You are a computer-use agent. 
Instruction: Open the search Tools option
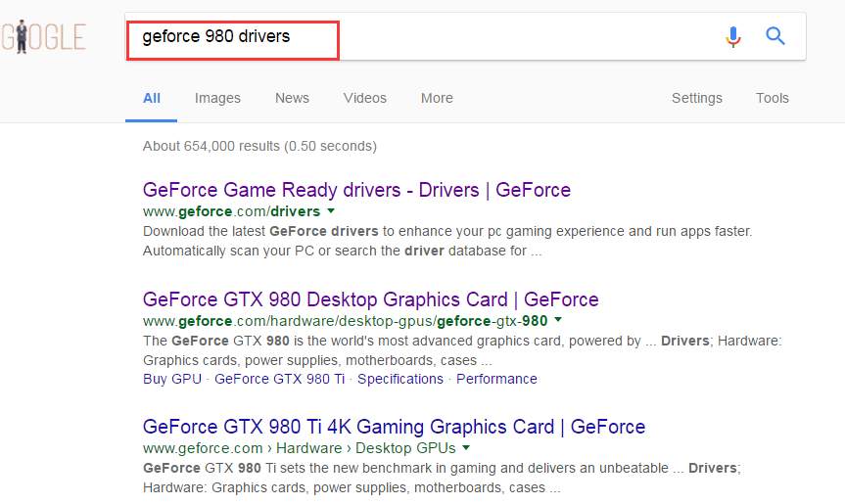(x=773, y=98)
